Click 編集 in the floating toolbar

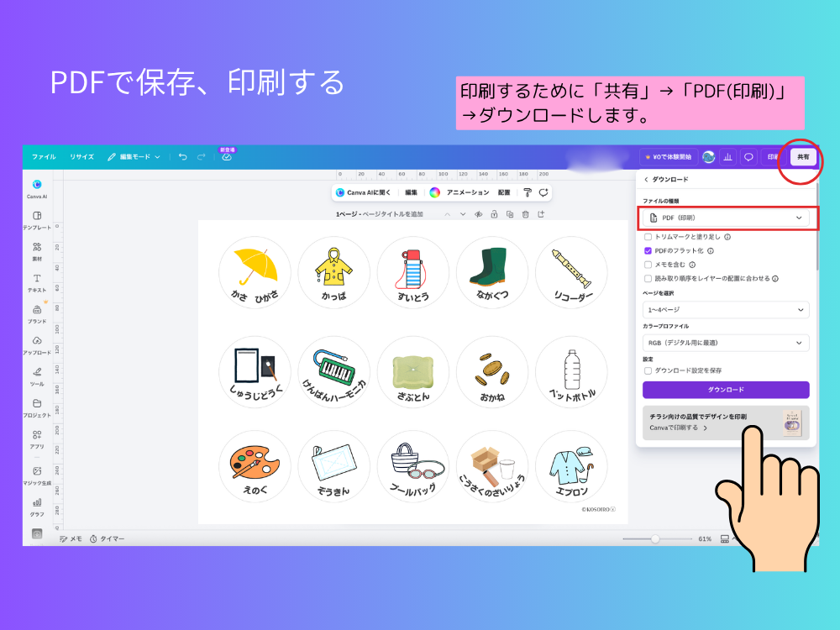point(411,192)
